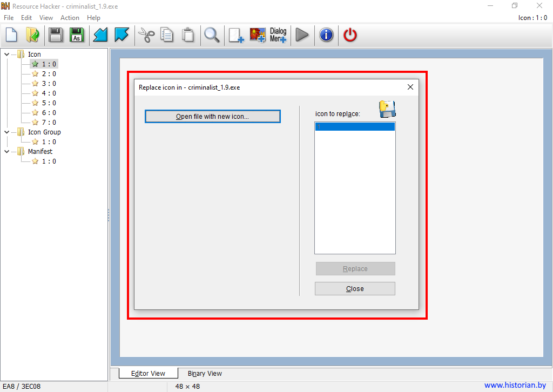
Task: Collapse the Icon Group tree node
Action: coord(7,132)
